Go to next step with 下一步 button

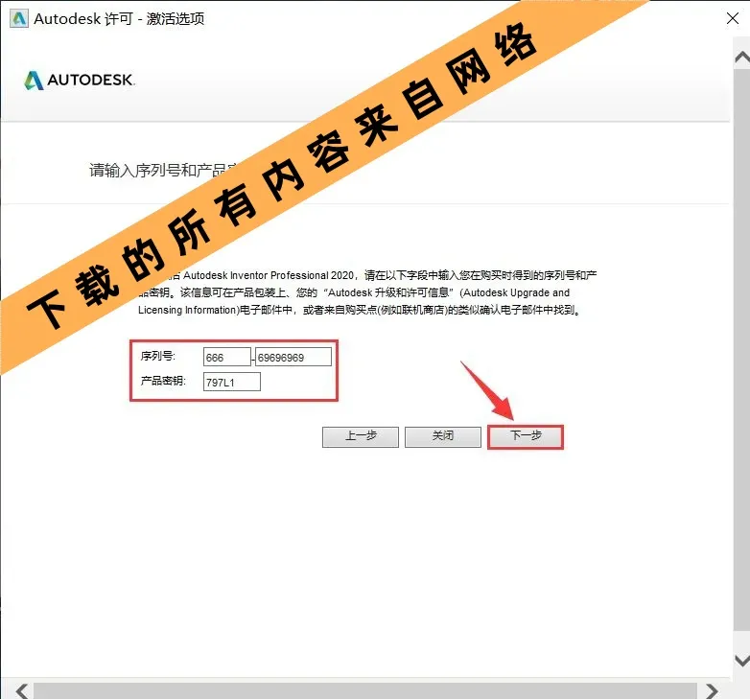[x=526, y=436]
